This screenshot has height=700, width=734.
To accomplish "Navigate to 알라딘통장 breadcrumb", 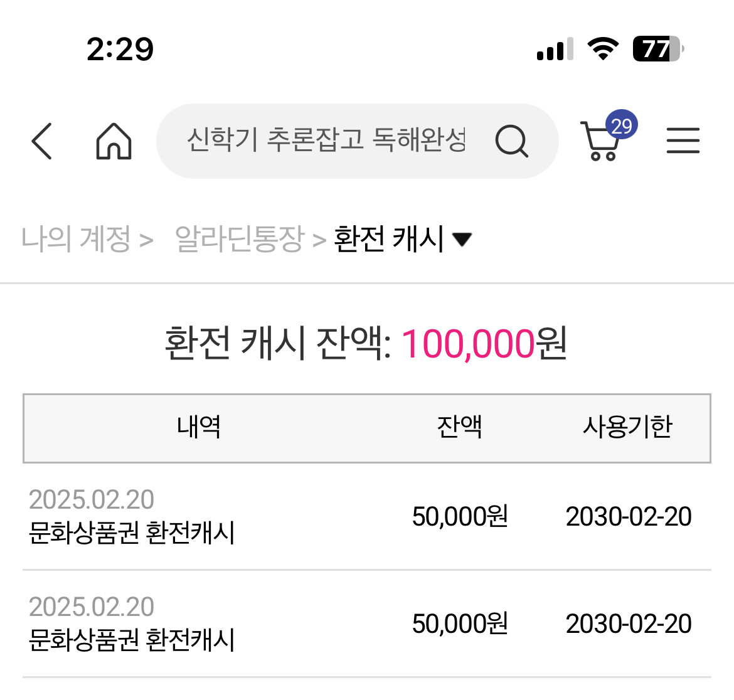I will (239, 239).
